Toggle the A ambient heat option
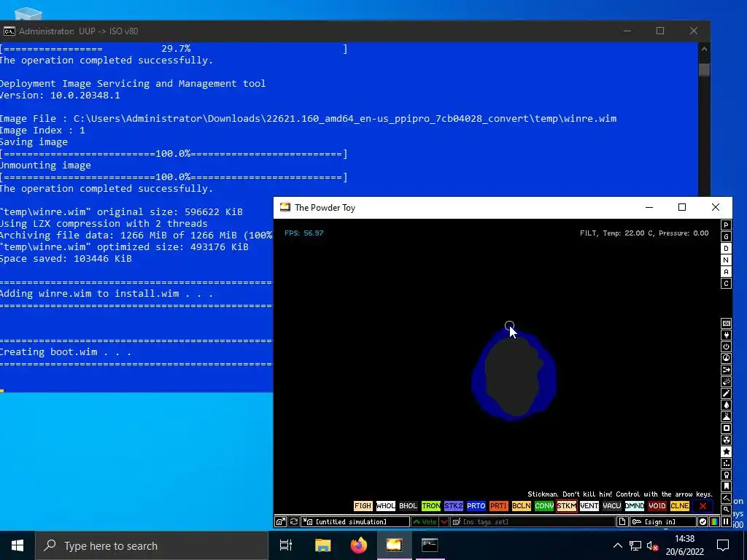 [726, 271]
